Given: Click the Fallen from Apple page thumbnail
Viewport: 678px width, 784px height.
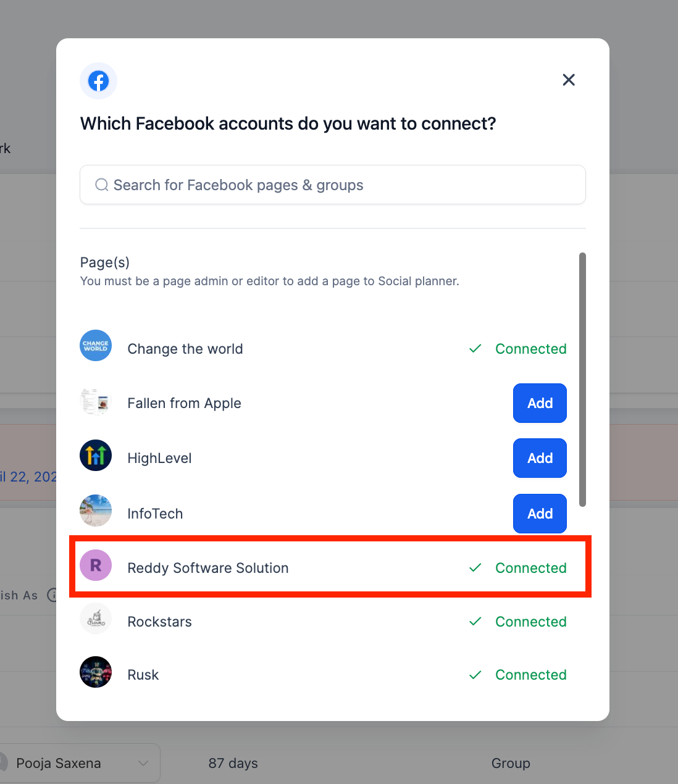Looking at the screenshot, I should [96, 402].
